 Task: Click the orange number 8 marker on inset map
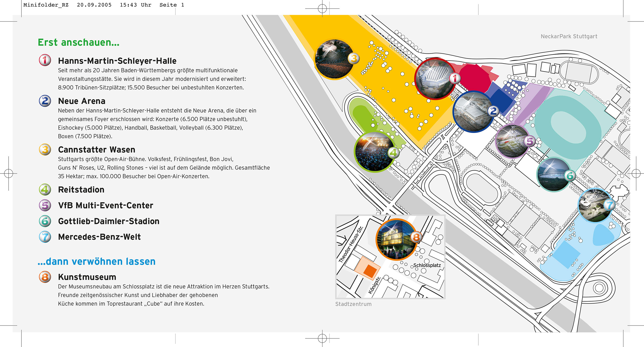(416, 237)
